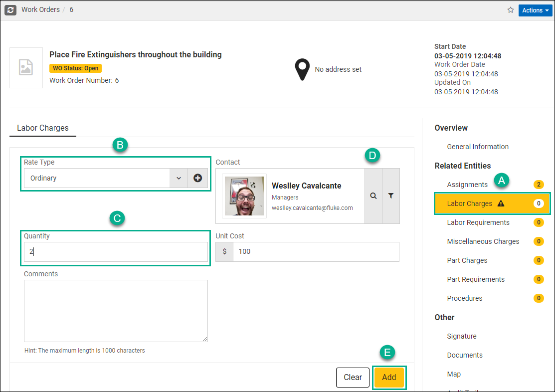Open Part Requirements entity
Image resolution: width=555 pixels, height=392 pixels.
point(476,279)
